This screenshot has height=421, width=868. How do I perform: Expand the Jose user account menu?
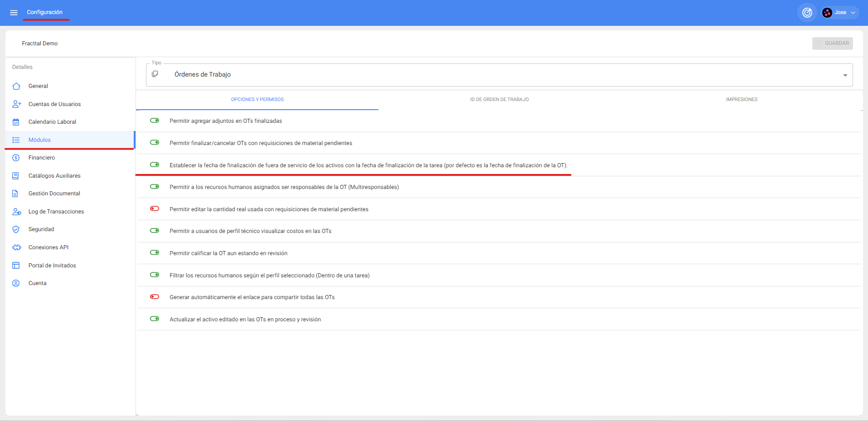tap(841, 13)
